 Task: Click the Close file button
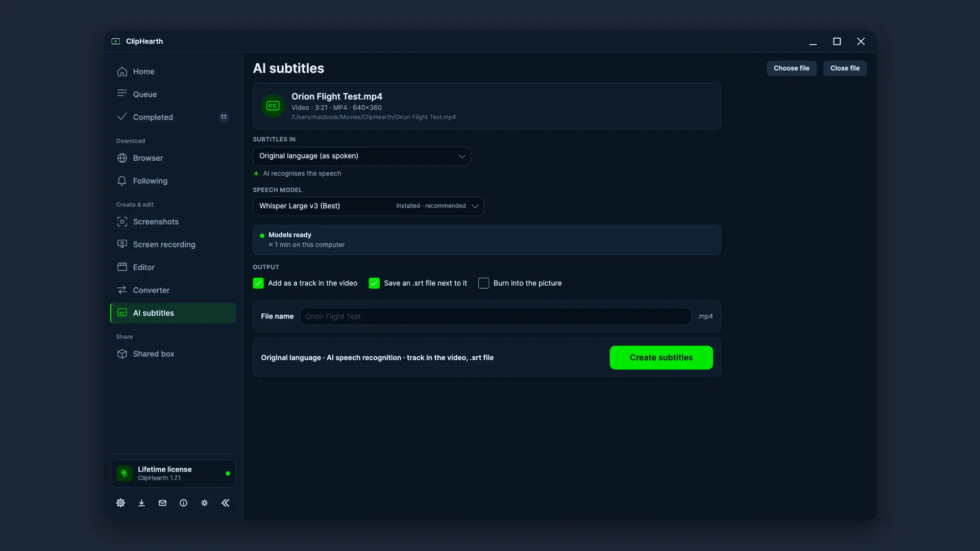click(845, 68)
